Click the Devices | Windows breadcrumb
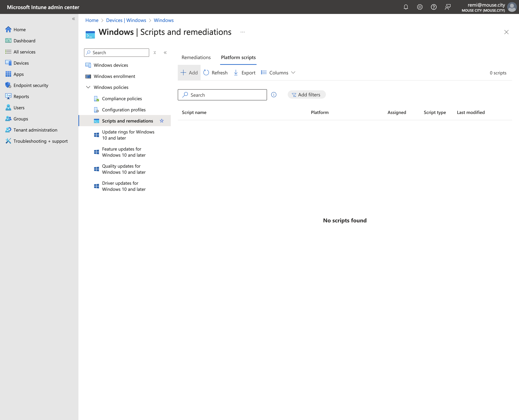 (x=126, y=20)
